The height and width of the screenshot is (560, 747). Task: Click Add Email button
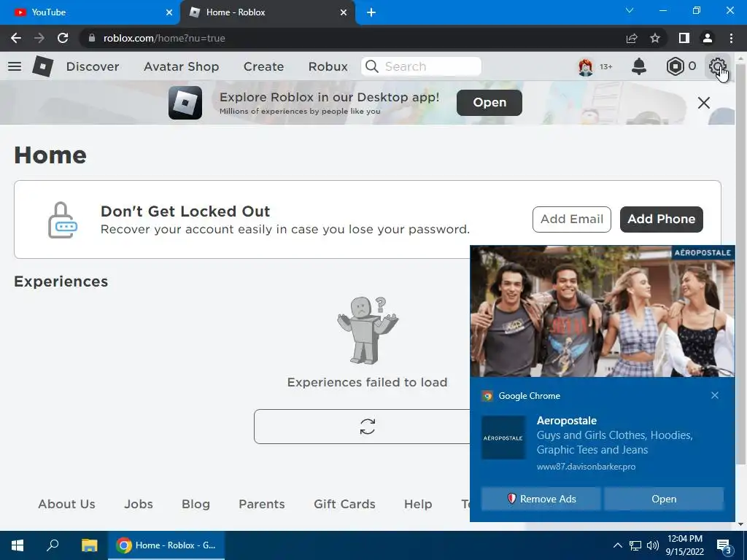coord(572,219)
